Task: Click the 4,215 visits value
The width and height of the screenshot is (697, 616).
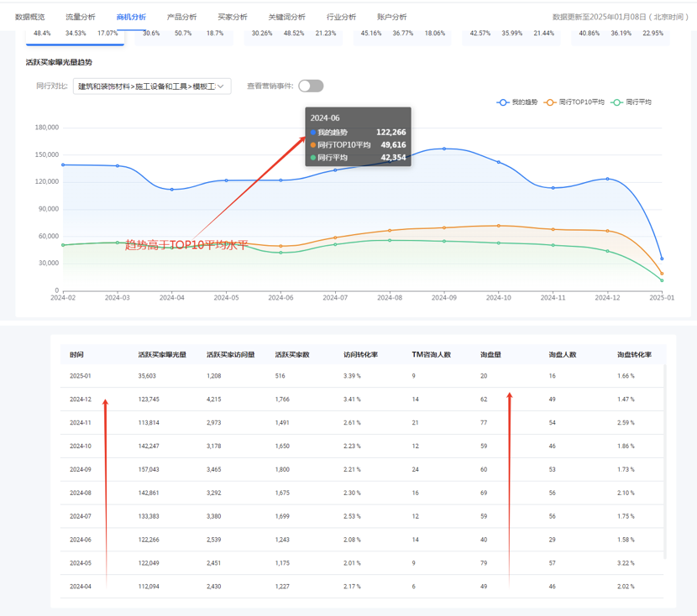Action: [x=214, y=399]
